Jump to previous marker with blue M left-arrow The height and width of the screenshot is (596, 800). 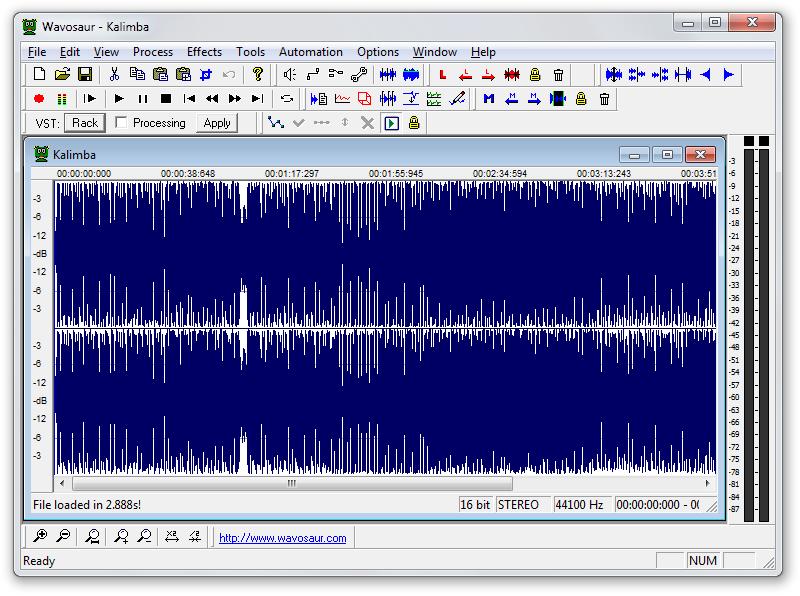point(512,98)
